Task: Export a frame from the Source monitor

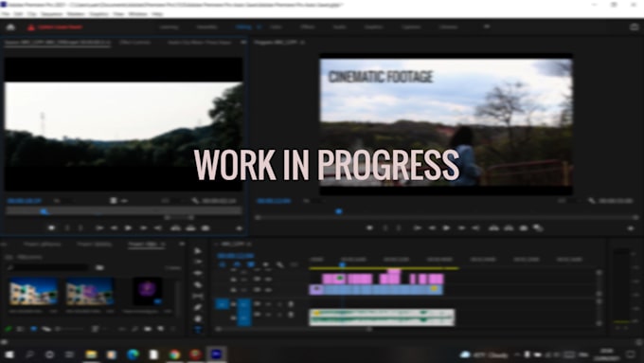Action: click(x=206, y=228)
